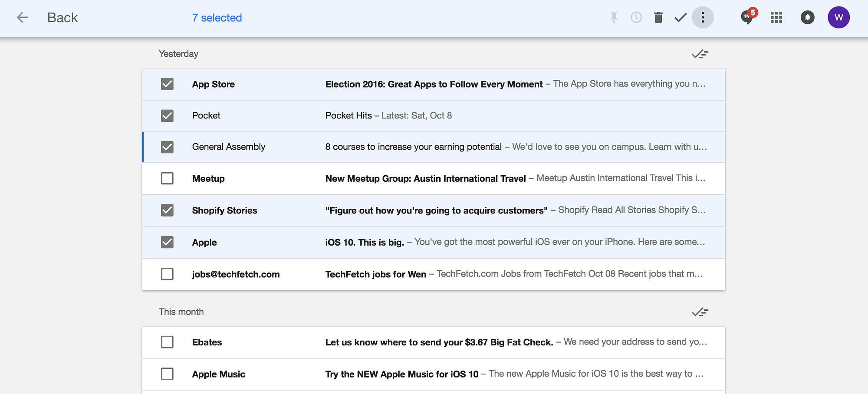
Task: Open the Google apps grid
Action: (x=776, y=18)
